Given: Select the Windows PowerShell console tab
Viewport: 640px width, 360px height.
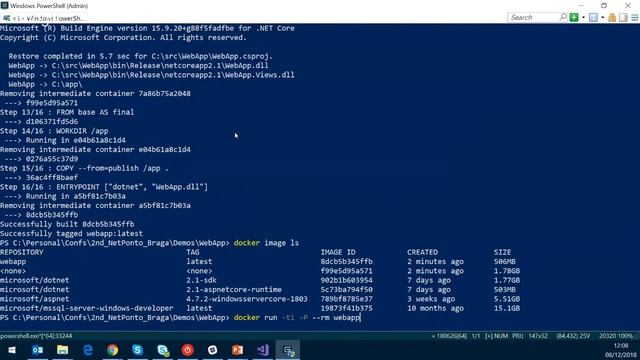Looking at the screenshot, I should click(x=44, y=18).
